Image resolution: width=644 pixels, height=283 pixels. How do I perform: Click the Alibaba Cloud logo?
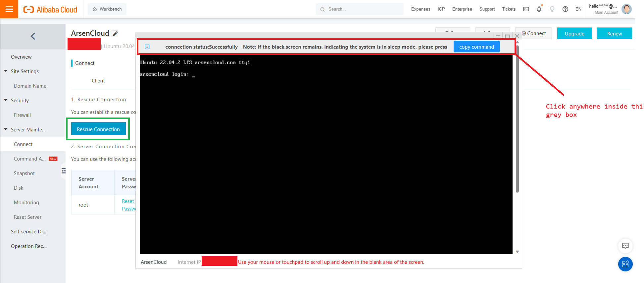click(x=50, y=9)
